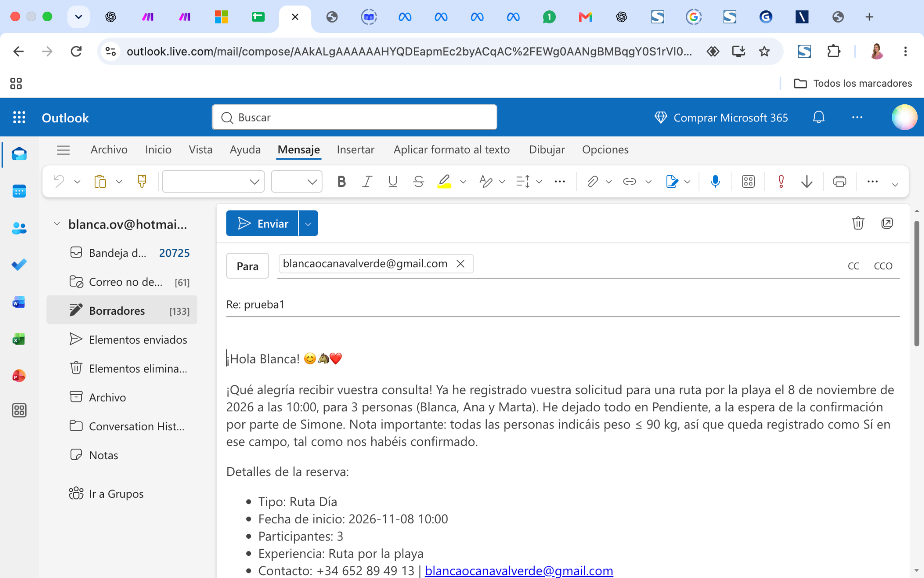Image resolution: width=924 pixels, height=578 pixels.
Task: Click the format painter icon
Action: 142,182
